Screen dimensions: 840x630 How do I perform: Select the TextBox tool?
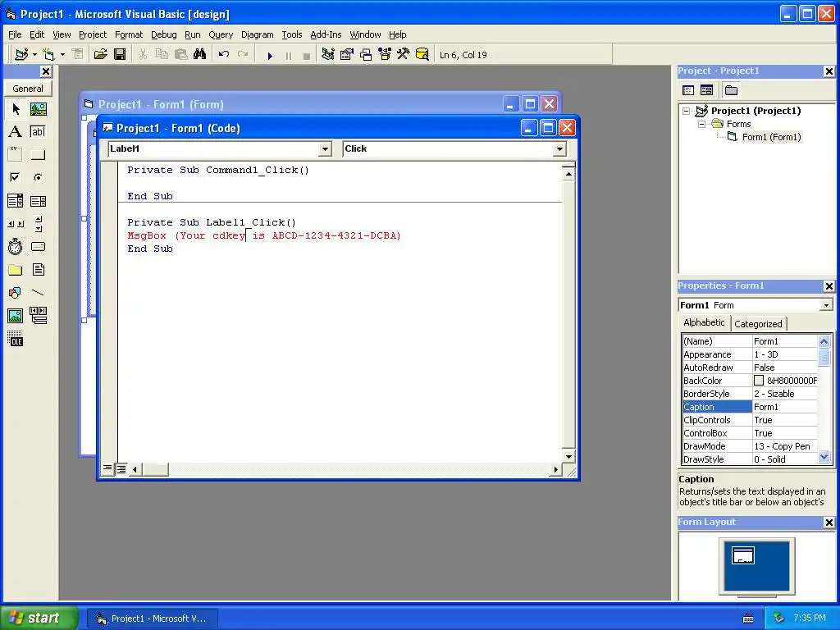(x=38, y=132)
